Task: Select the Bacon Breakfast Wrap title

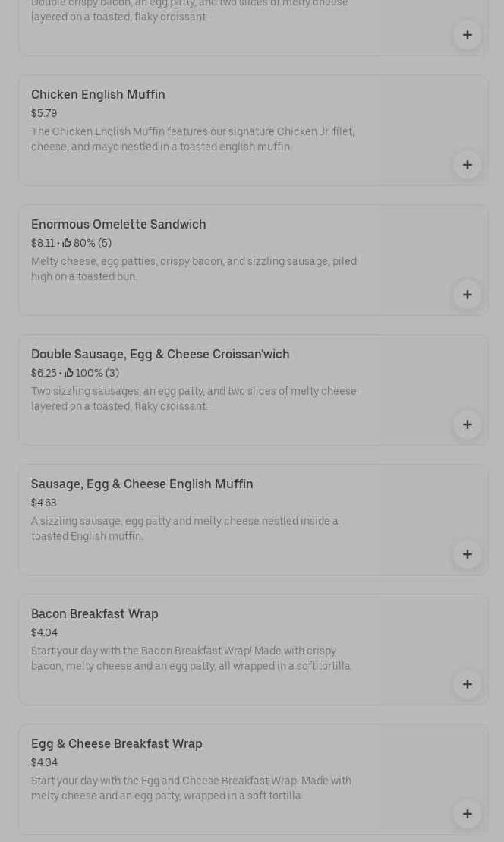Action: point(95,614)
